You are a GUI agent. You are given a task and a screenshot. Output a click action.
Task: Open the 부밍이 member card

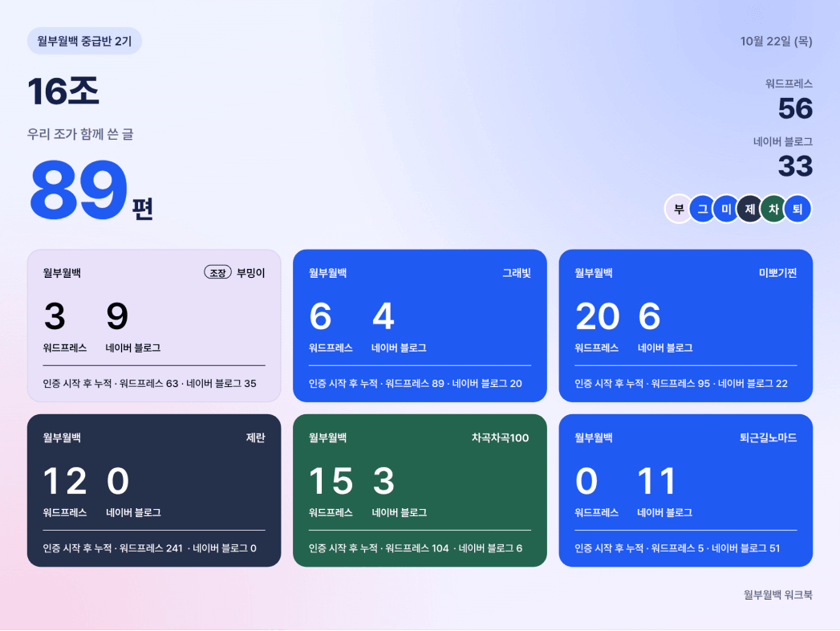pyautogui.click(x=154, y=325)
